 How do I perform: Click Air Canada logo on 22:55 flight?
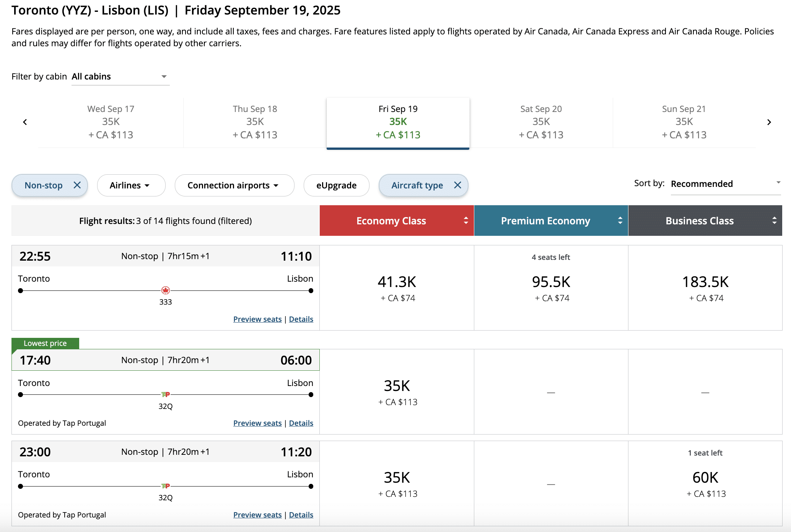click(166, 290)
